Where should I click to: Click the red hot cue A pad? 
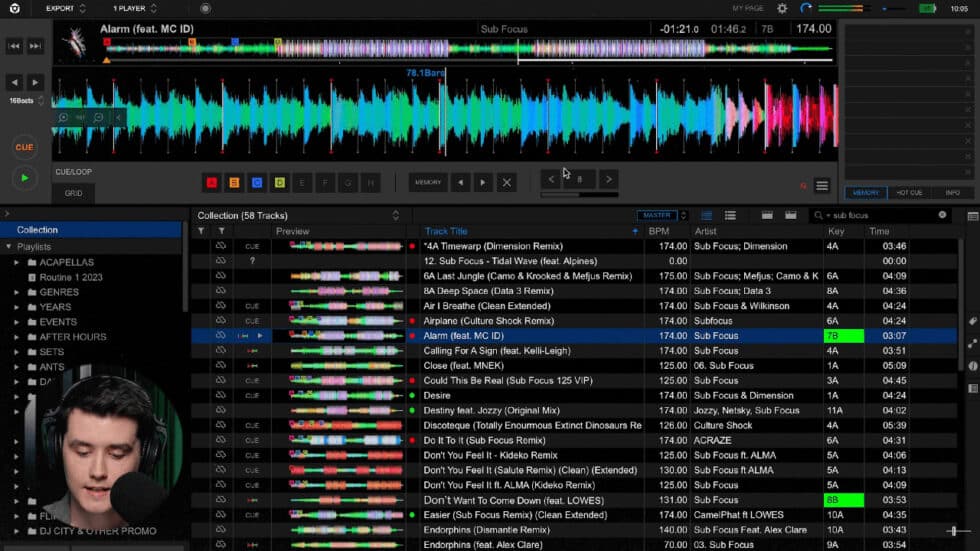(211, 182)
